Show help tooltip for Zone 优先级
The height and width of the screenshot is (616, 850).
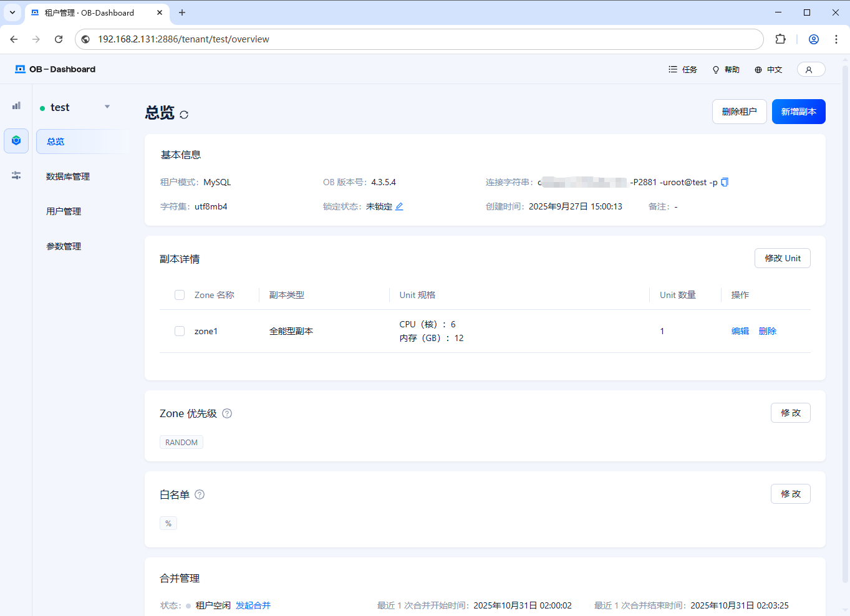pyautogui.click(x=227, y=413)
